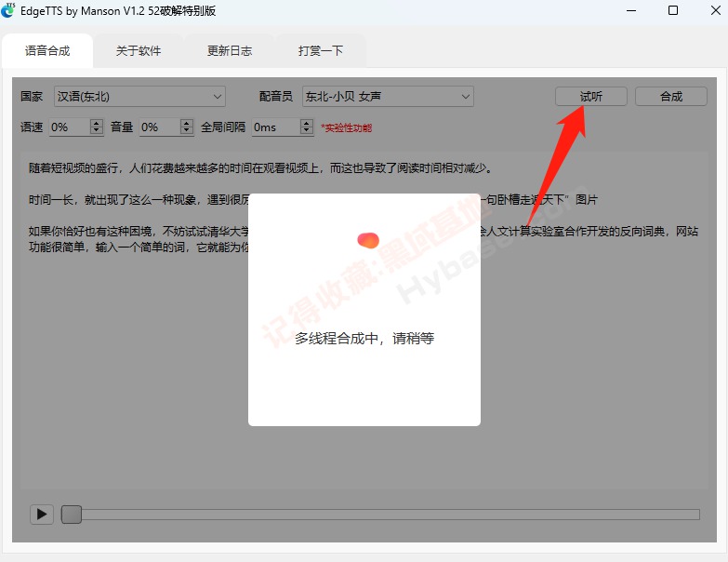Switch to the 语音合成 tab
The height and width of the screenshot is (562, 728).
47,50
